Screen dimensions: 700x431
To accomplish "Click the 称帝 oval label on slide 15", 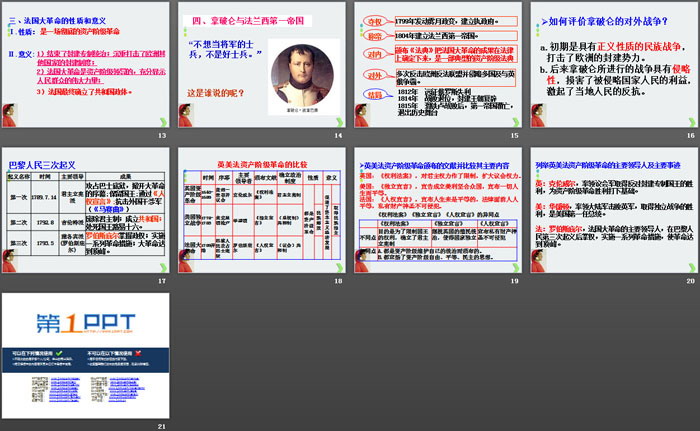I will point(375,36).
